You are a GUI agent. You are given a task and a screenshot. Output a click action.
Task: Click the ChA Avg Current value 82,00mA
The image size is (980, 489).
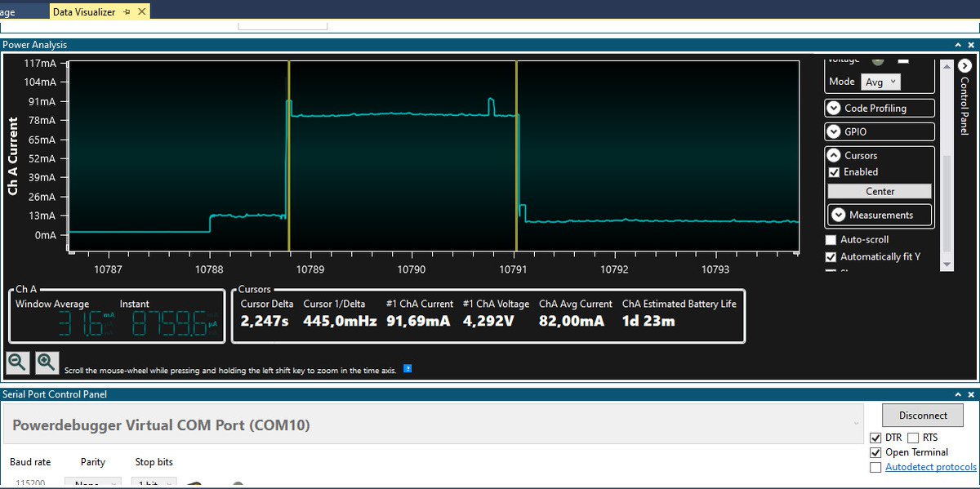572,321
